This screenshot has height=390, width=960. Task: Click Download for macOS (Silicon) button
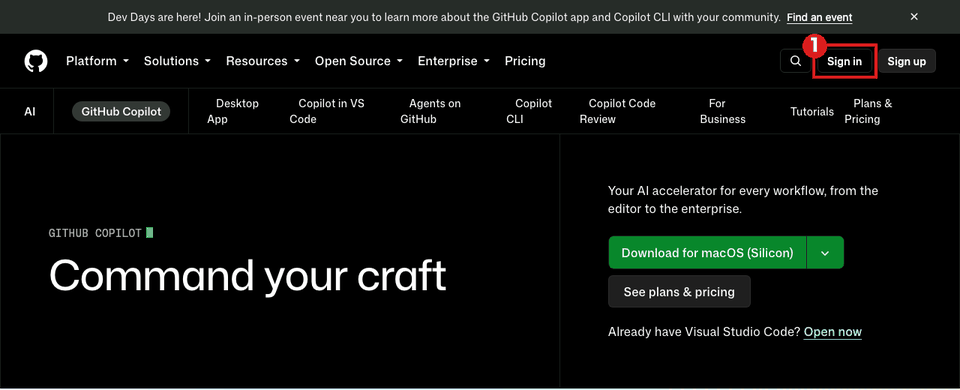(707, 252)
